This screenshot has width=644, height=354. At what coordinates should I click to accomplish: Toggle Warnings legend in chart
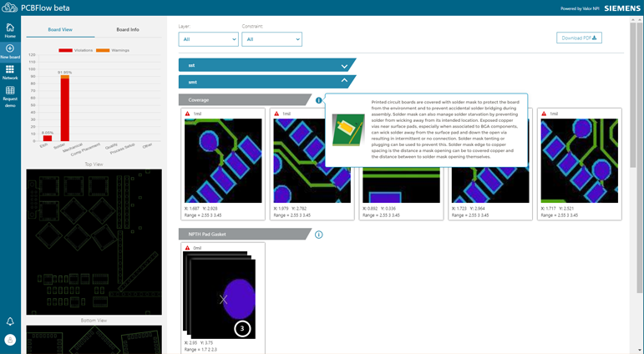point(113,50)
